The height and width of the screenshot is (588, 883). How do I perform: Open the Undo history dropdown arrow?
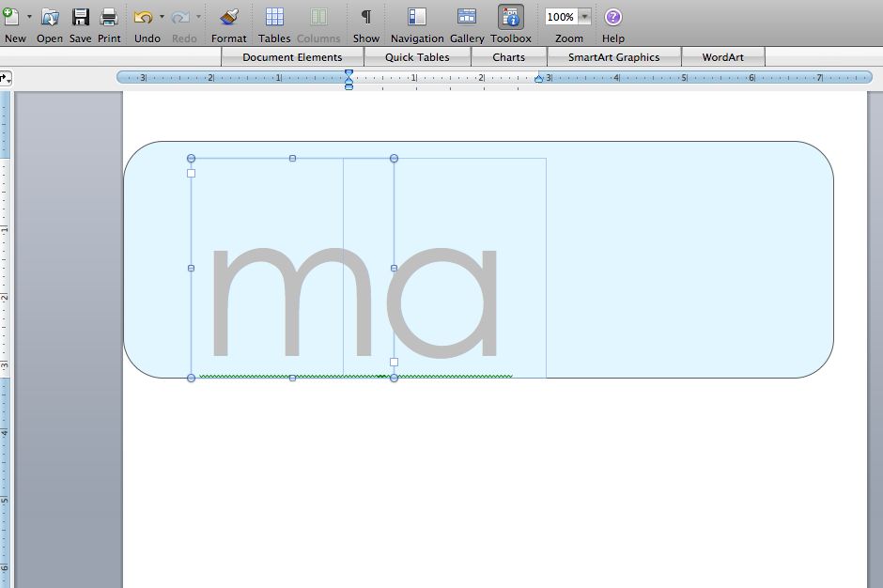click(x=162, y=16)
